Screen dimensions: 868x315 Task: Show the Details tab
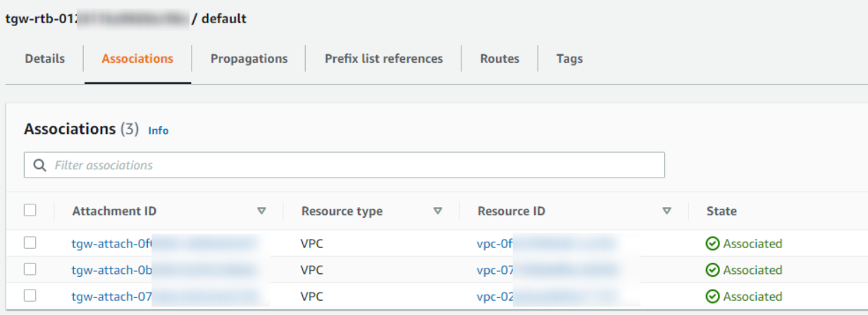pyautogui.click(x=44, y=59)
